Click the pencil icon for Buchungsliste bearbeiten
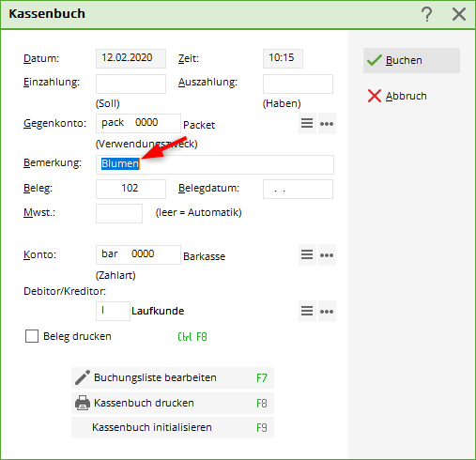Viewport: 476px width, 460px height. tap(83, 377)
